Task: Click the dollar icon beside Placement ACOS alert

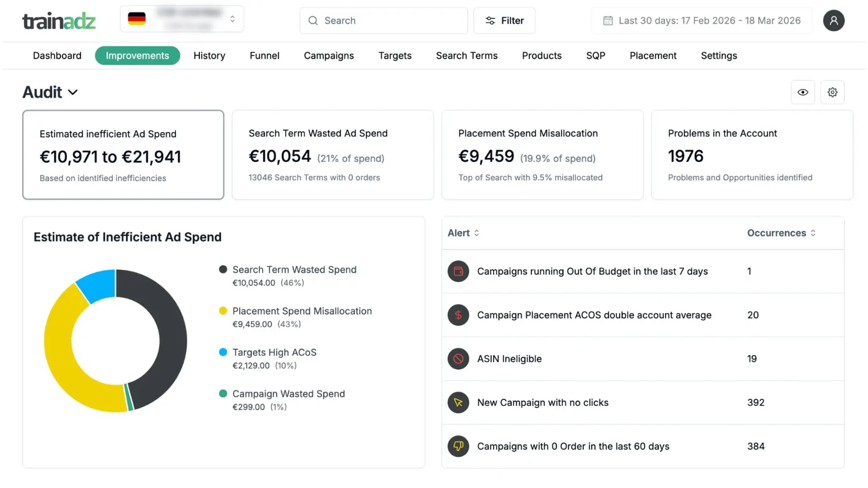Action: pyautogui.click(x=458, y=315)
